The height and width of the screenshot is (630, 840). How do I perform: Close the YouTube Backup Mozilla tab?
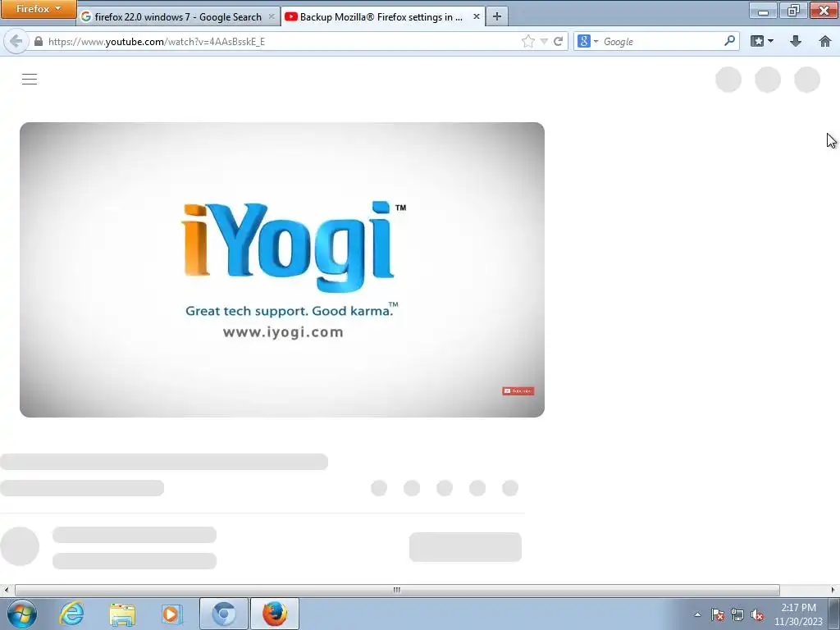[477, 16]
